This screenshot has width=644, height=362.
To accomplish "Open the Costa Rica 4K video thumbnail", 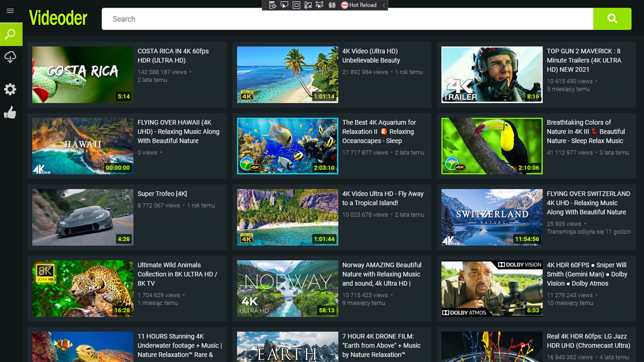I will (83, 74).
